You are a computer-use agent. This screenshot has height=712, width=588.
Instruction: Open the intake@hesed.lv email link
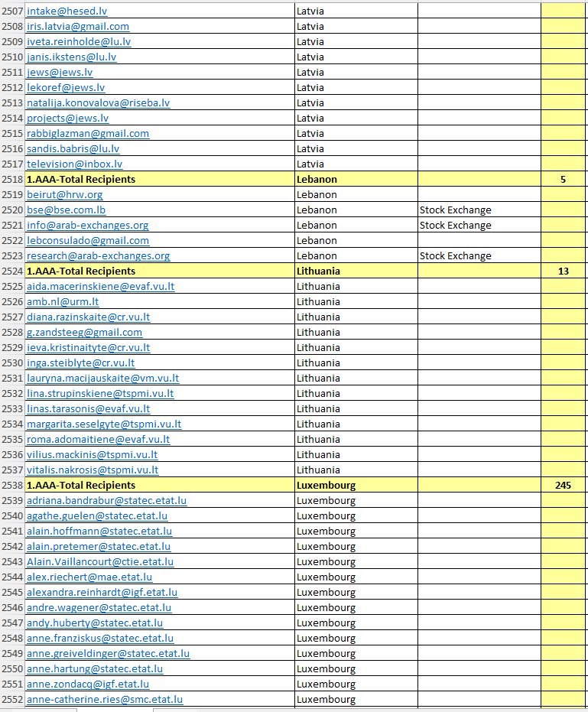pyautogui.click(x=67, y=11)
